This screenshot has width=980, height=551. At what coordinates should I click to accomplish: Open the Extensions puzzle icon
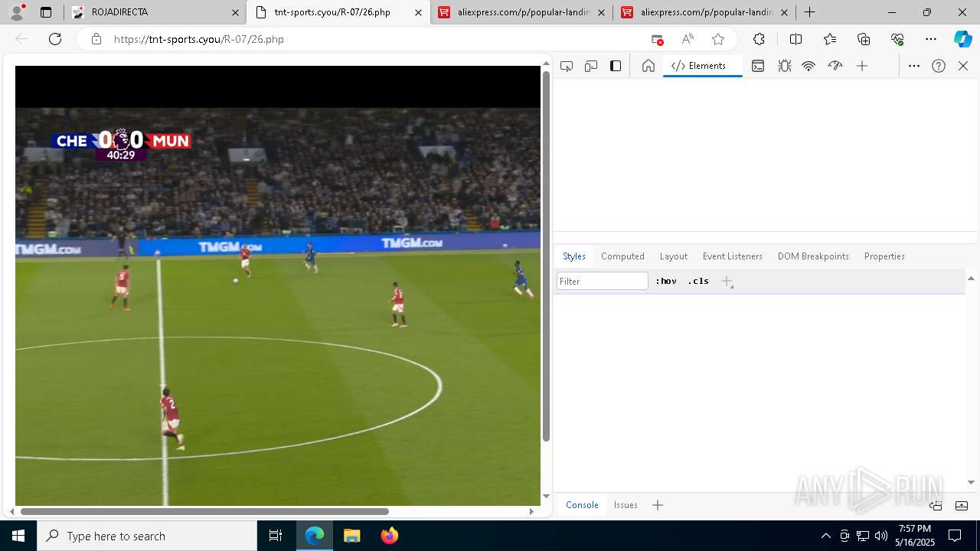point(759,39)
